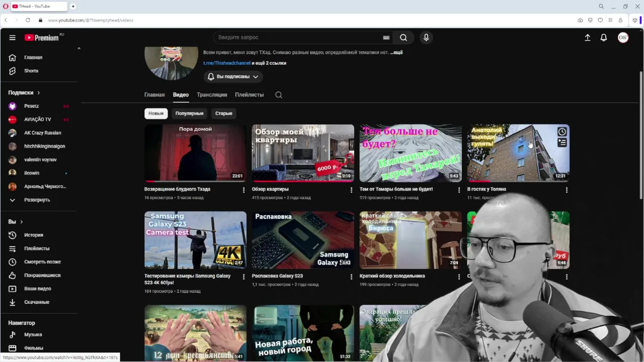The width and height of the screenshot is (644, 362).
Task: Open the notifications bell
Action: pyautogui.click(x=604, y=38)
